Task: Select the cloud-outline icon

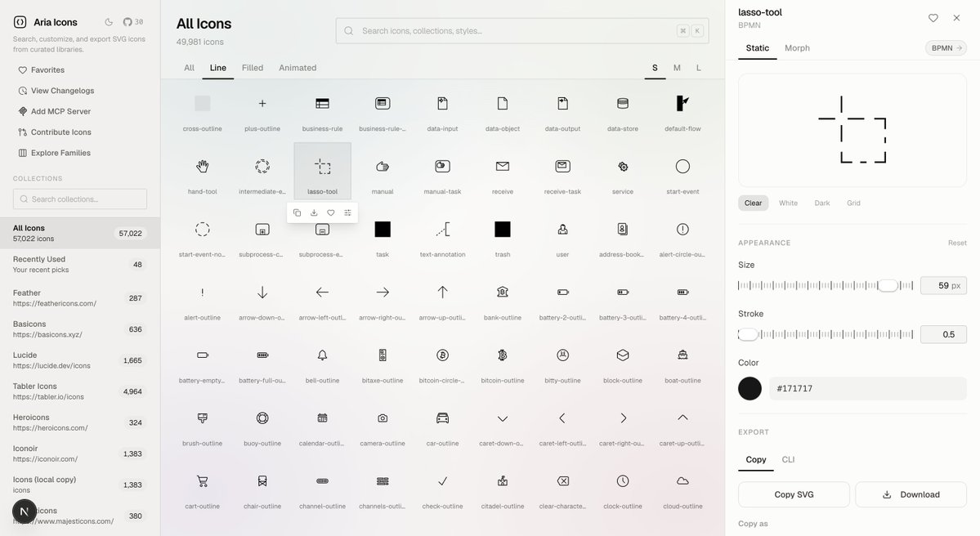Action: coord(682,487)
